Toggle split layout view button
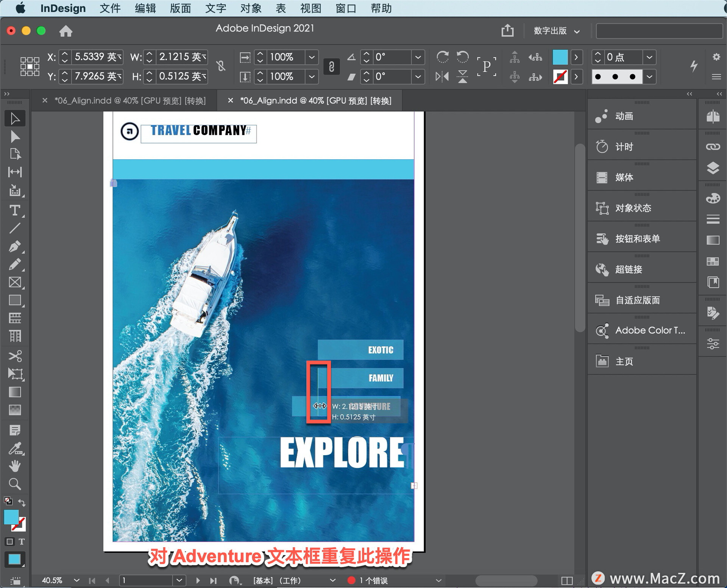The width and height of the screenshot is (727, 588). [x=567, y=580]
